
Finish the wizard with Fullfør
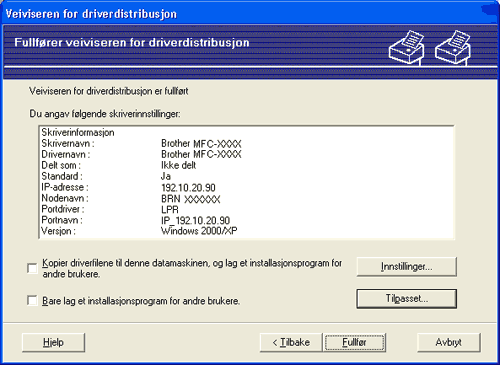point(354,342)
